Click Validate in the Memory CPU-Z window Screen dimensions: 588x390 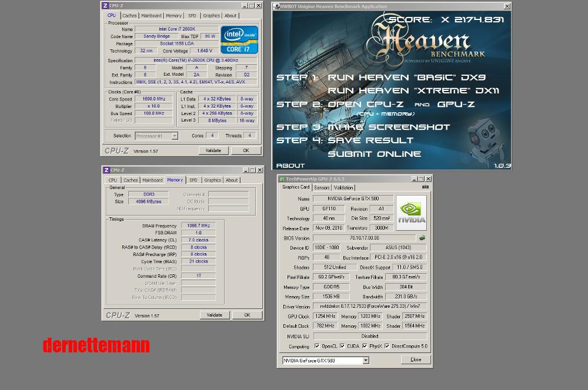coord(215,315)
